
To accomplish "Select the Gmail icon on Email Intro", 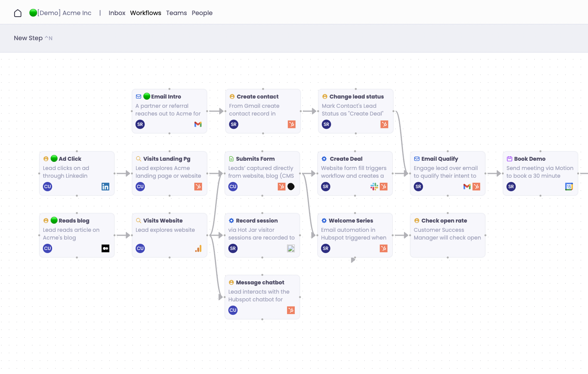I will (198, 124).
